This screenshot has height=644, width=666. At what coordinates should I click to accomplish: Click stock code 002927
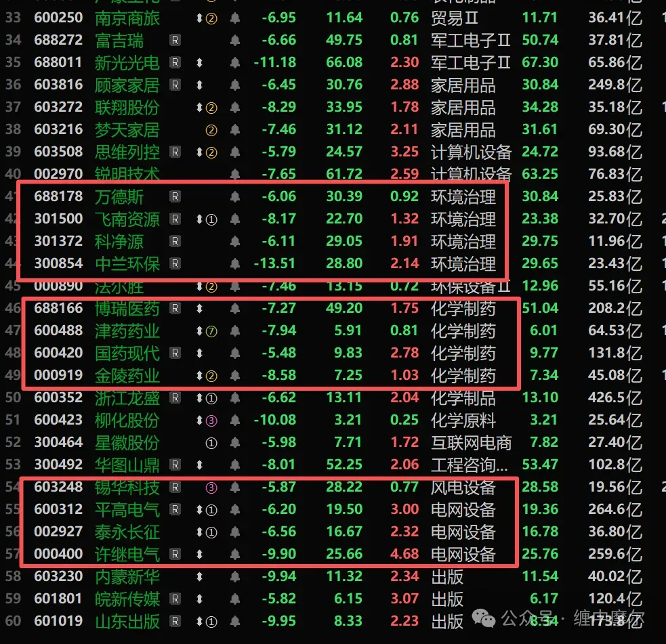(59, 532)
